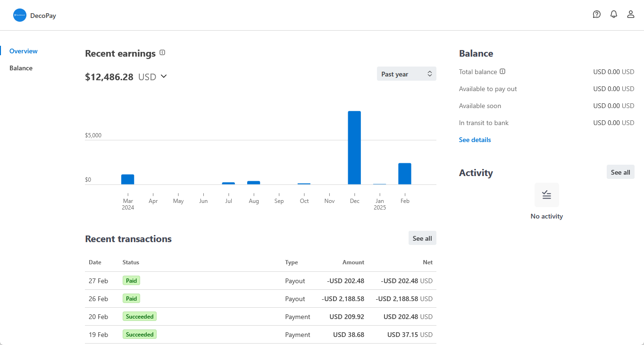The height and width of the screenshot is (345, 644).
Task: Switch to the Balance section in sidebar
Action: pyautogui.click(x=21, y=67)
